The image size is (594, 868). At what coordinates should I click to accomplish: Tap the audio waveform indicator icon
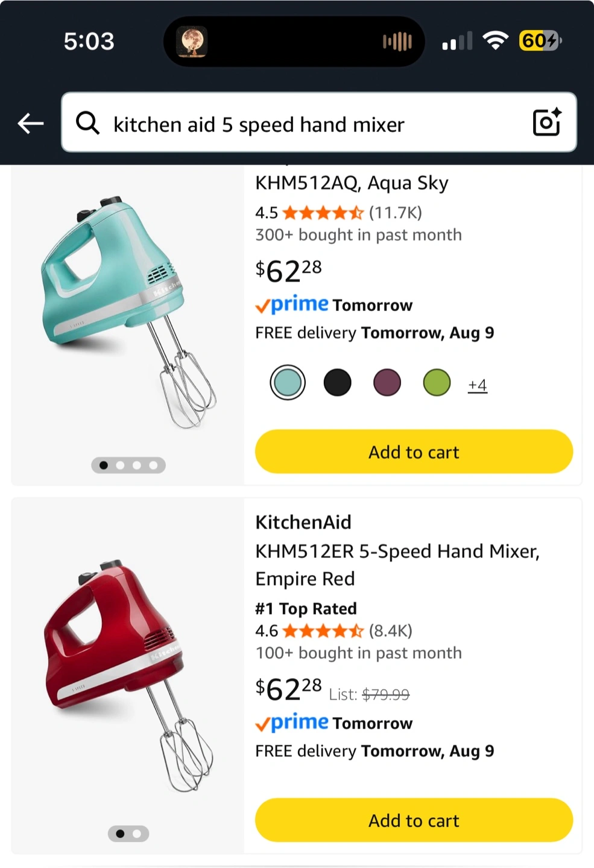pyautogui.click(x=397, y=42)
